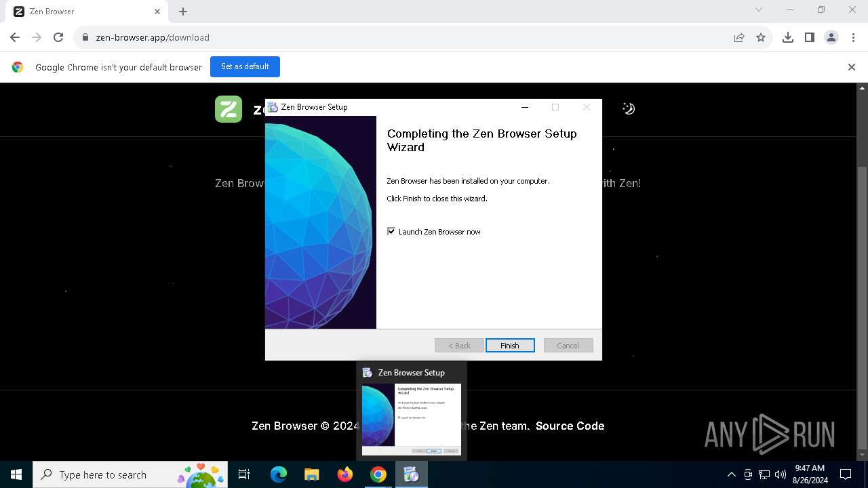Open Chrome downloads panel
Image resolution: width=868 pixels, height=488 pixels.
788,37
